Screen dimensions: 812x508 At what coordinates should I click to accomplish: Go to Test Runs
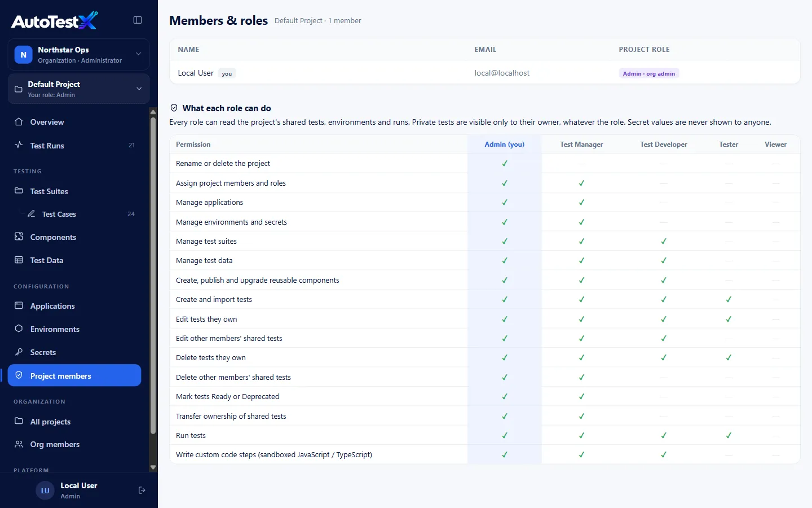[x=74, y=145]
